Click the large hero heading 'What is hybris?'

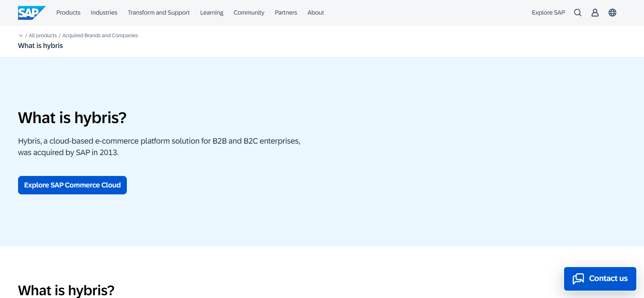tap(72, 118)
